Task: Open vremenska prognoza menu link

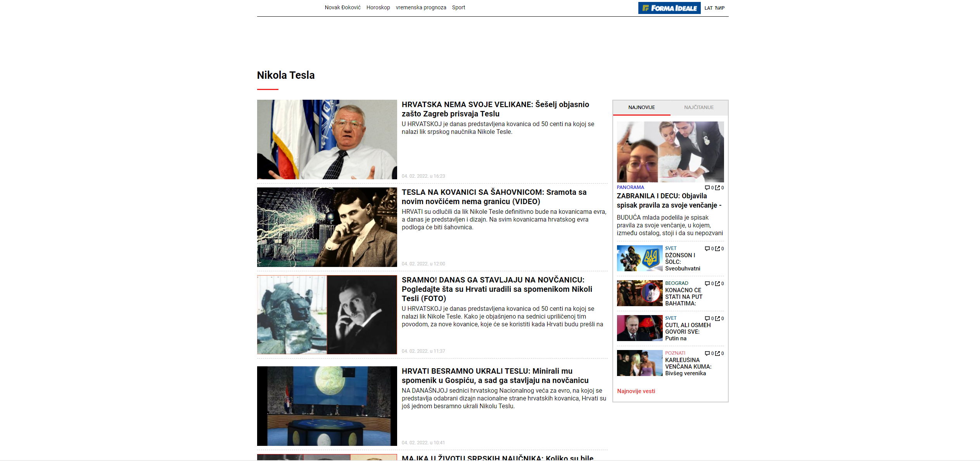Action: point(421,7)
